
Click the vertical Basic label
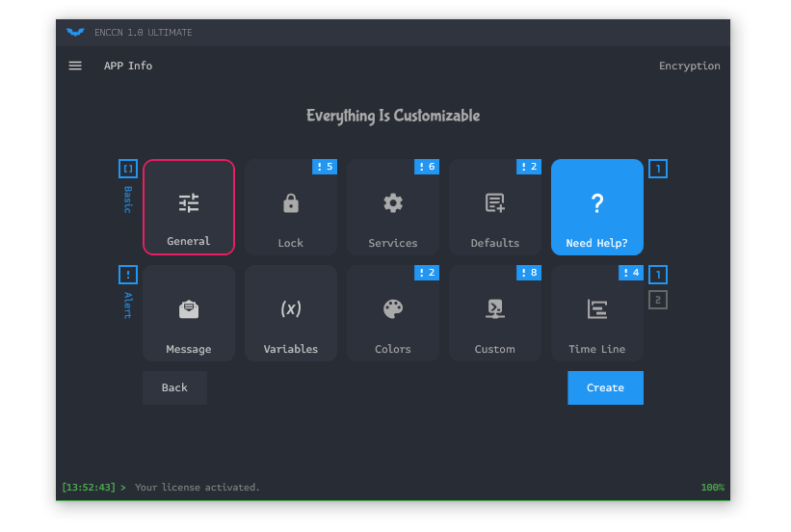coord(128,199)
